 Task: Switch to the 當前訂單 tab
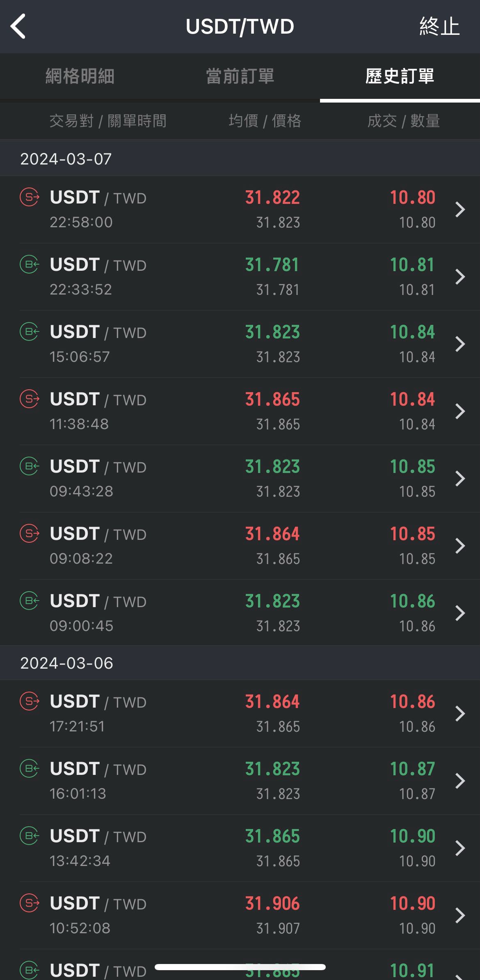click(x=240, y=76)
